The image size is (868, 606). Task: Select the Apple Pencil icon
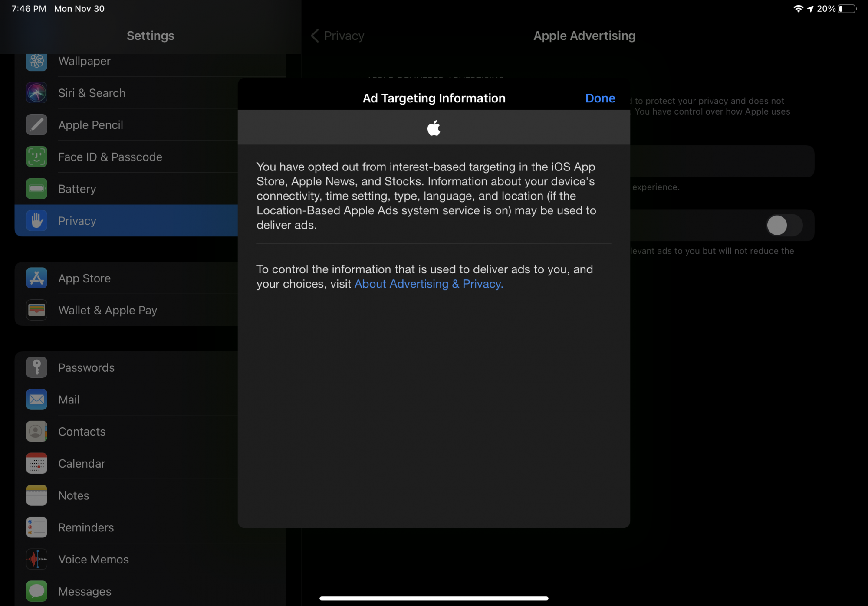[x=36, y=125]
